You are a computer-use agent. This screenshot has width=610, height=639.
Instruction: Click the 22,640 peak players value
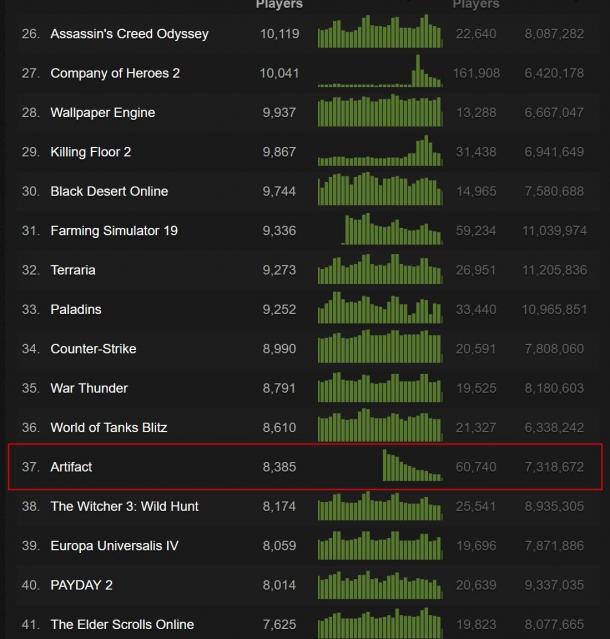click(476, 34)
